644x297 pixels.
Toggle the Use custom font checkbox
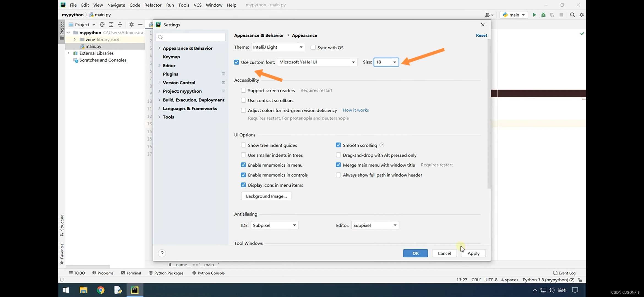[236, 62]
